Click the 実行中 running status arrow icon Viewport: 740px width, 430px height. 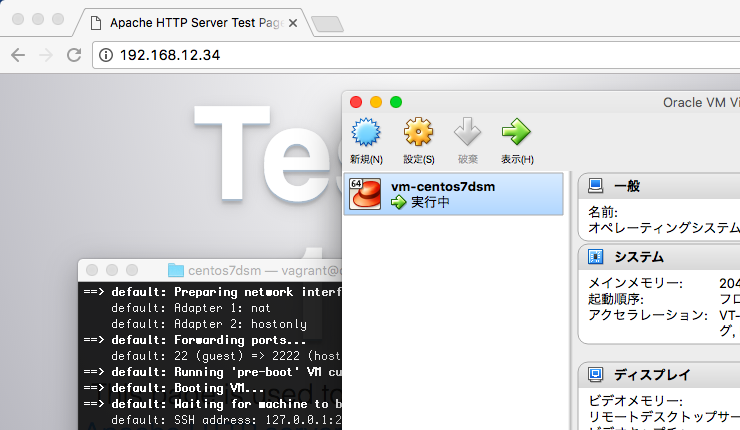pos(398,202)
